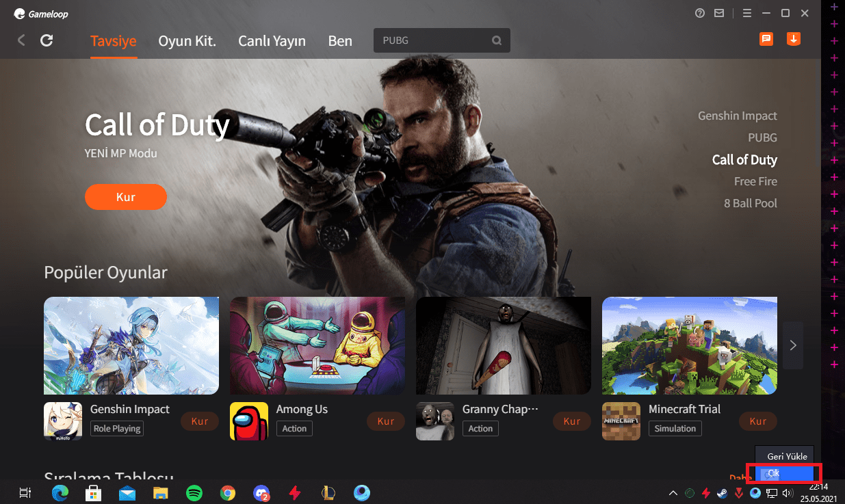Select Genshin Impact in the banner list
The image size is (845, 504).
[738, 116]
